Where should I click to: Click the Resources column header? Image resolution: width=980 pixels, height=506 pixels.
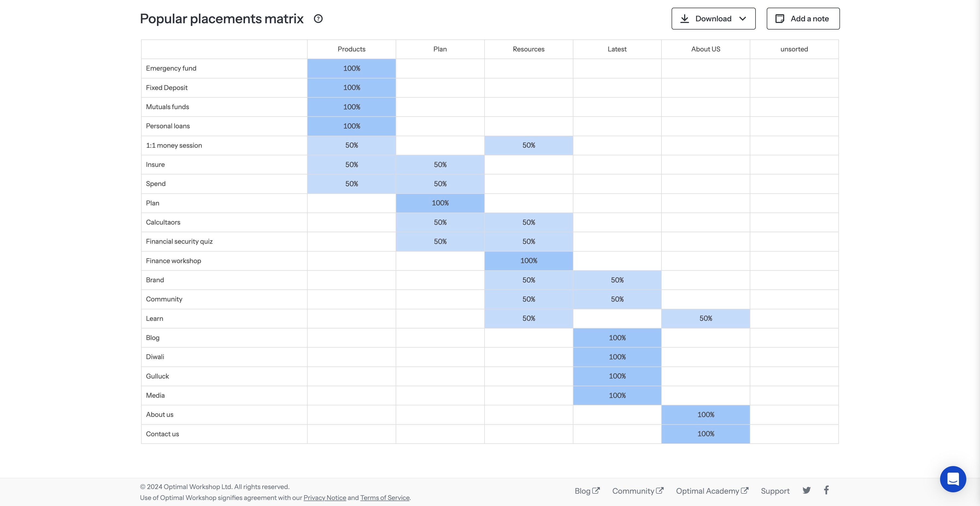tap(528, 49)
